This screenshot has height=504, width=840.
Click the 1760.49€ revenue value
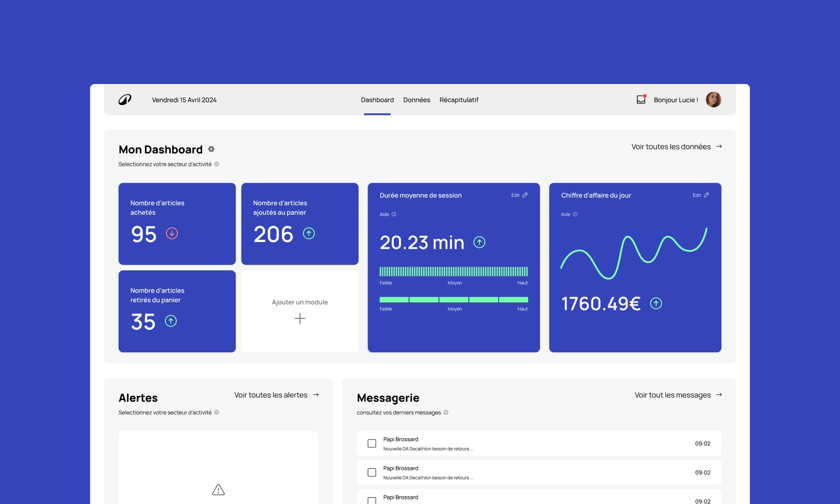click(x=601, y=303)
